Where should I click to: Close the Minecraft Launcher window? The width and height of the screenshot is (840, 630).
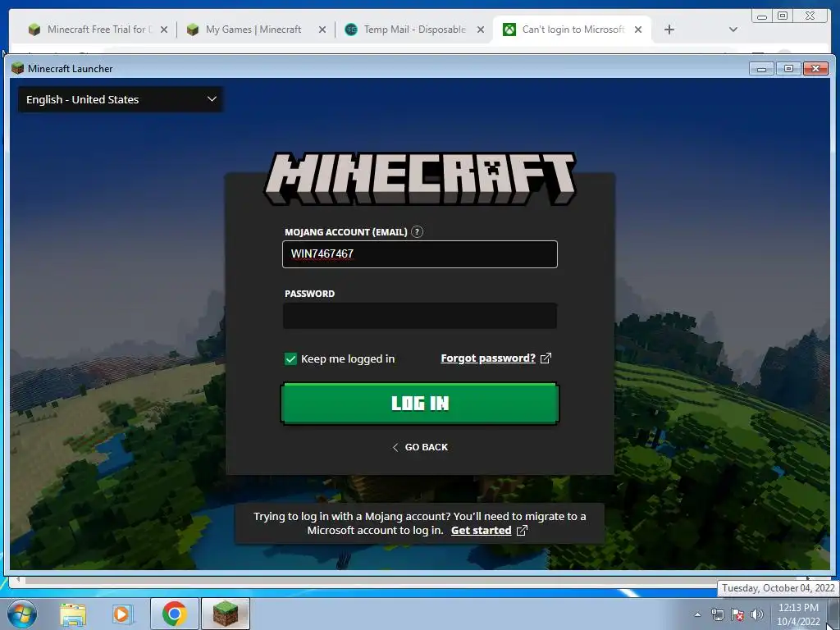point(815,69)
